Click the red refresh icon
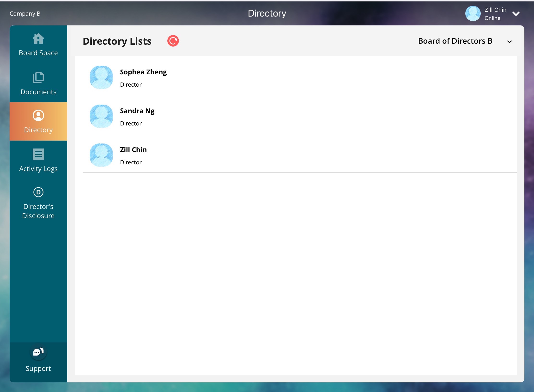 (x=173, y=41)
